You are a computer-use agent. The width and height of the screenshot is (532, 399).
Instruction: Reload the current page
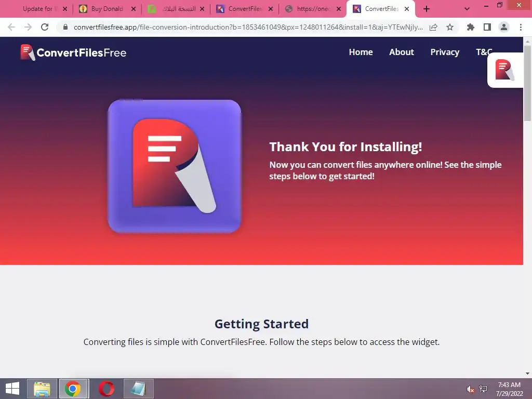point(45,27)
